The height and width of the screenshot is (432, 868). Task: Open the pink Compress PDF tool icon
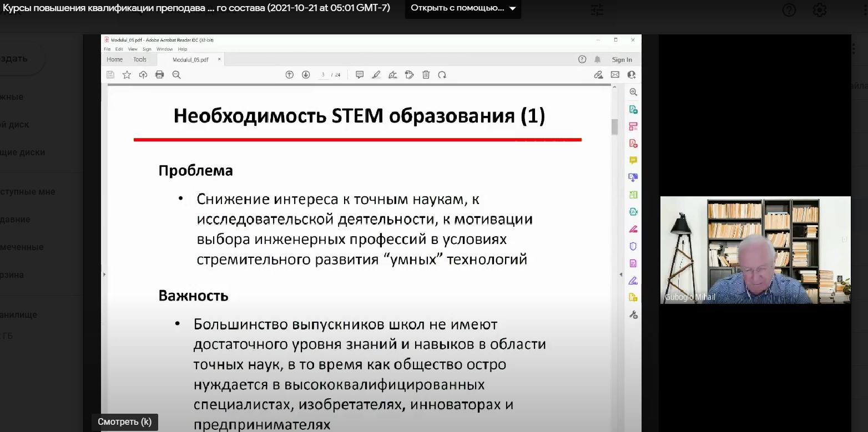coord(633,263)
